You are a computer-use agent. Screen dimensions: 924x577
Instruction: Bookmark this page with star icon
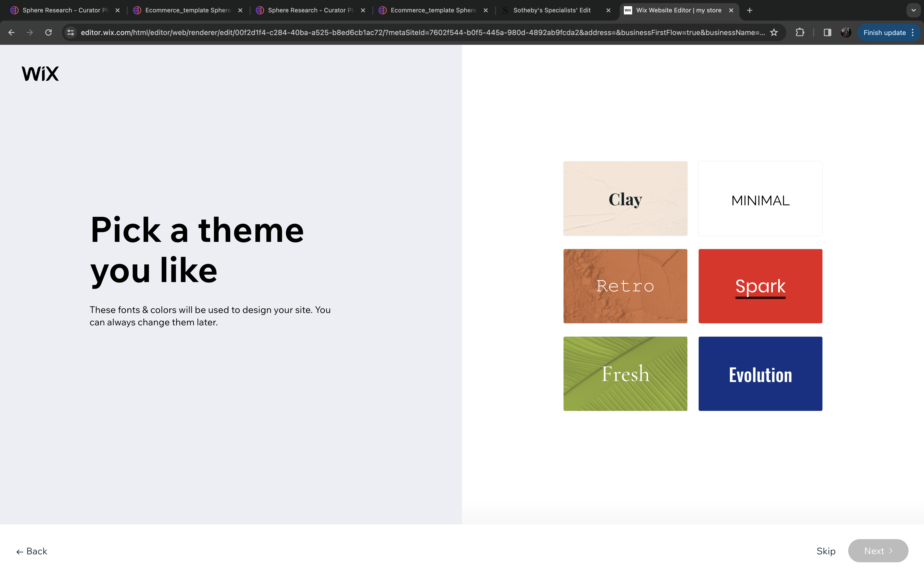774,32
